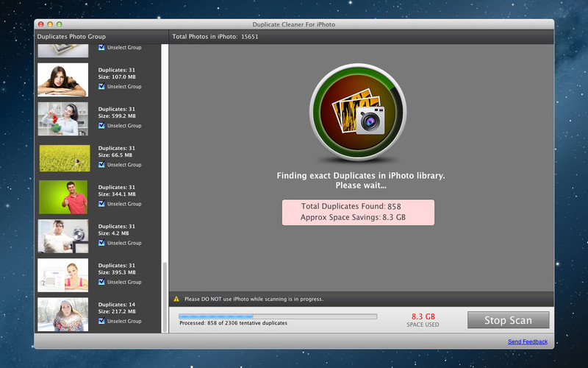Pick the office woman thumbnail, 599.2 MB group
The image size is (588, 368).
coord(63,118)
